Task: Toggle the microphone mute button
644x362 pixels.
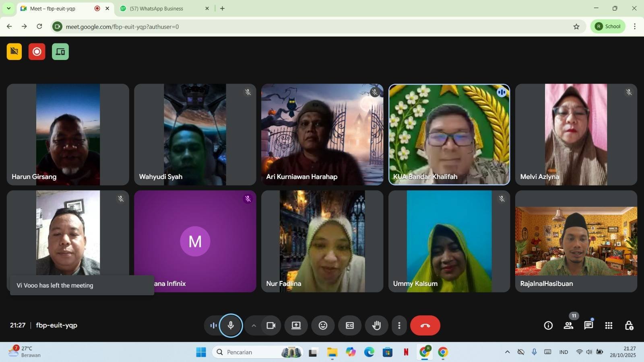Action: pyautogui.click(x=231, y=325)
